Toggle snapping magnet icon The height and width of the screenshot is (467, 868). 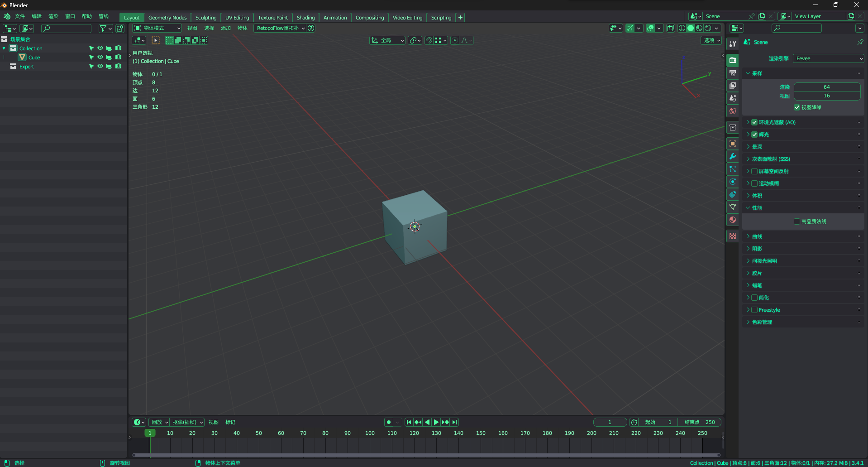429,40
